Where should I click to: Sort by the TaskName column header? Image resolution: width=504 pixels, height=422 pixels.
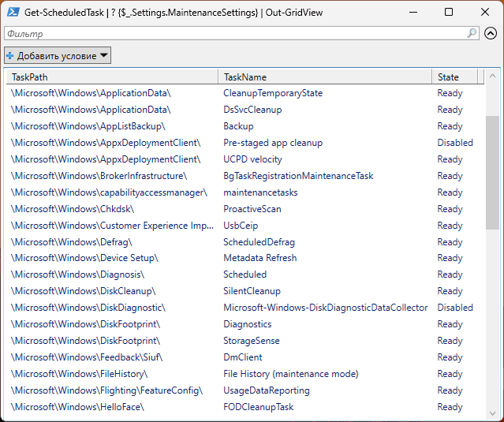pyautogui.click(x=325, y=77)
